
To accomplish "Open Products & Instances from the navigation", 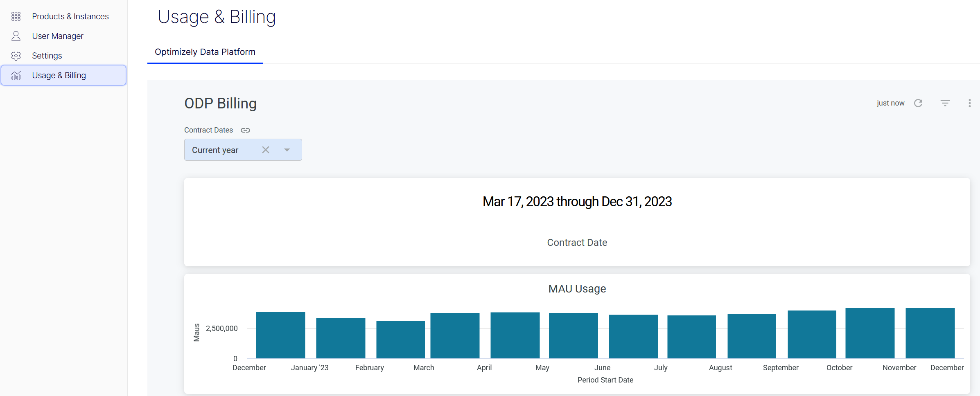I will click(70, 16).
